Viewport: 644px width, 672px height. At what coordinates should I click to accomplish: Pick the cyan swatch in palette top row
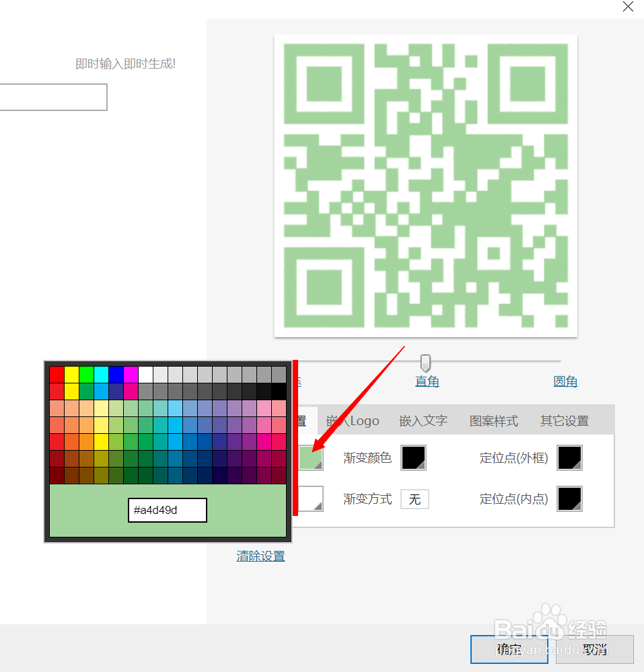click(101, 375)
